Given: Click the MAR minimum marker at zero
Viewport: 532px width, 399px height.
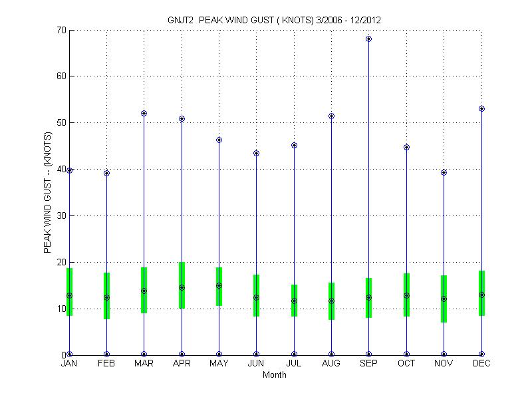Looking at the screenshot, I should coord(144,354).
